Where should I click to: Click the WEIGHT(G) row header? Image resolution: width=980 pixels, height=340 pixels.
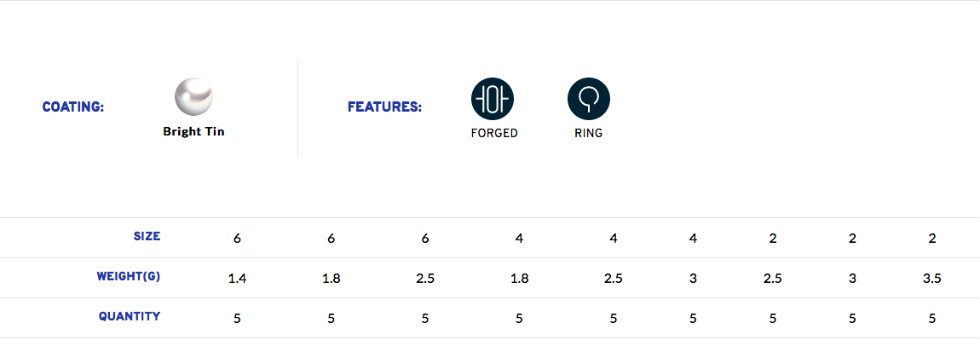[129, 276]
